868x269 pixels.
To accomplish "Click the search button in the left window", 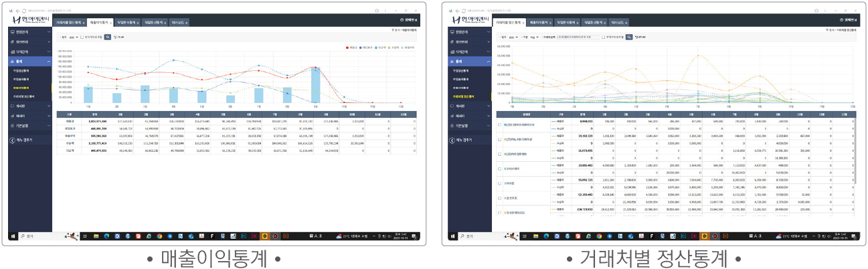I will point(106,37).
